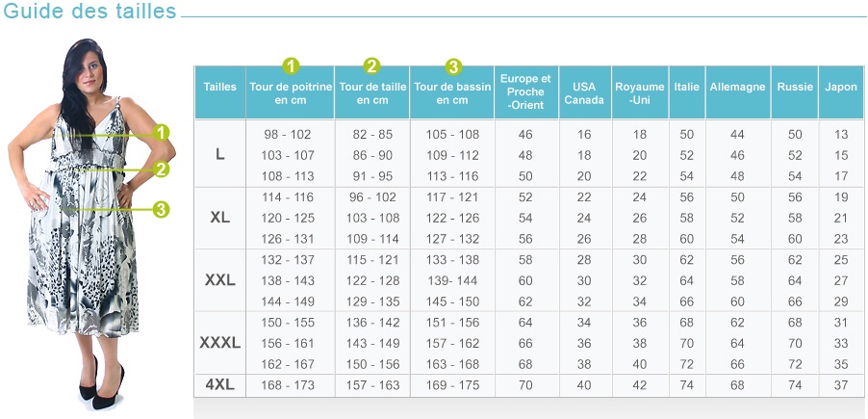The image size is (868, 419).
Task: Click the 4XL size row label
Action: (x=219, y=385)
